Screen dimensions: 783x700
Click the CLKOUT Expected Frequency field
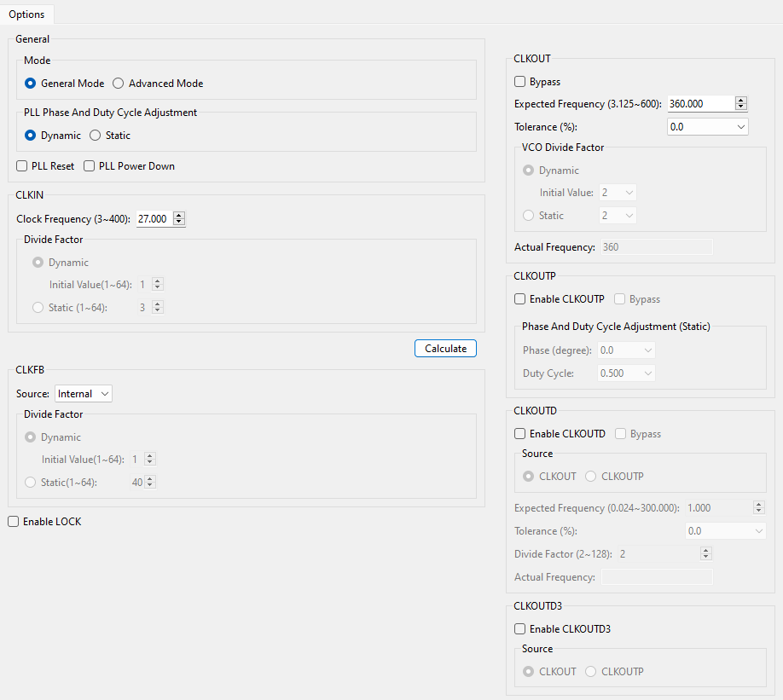click(699, 103)
